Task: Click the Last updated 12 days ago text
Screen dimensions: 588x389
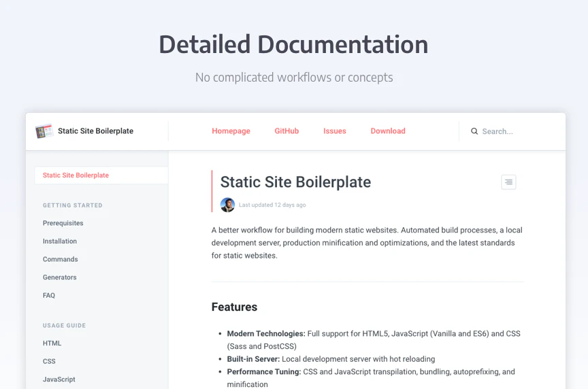Action: tap(272, 205)
